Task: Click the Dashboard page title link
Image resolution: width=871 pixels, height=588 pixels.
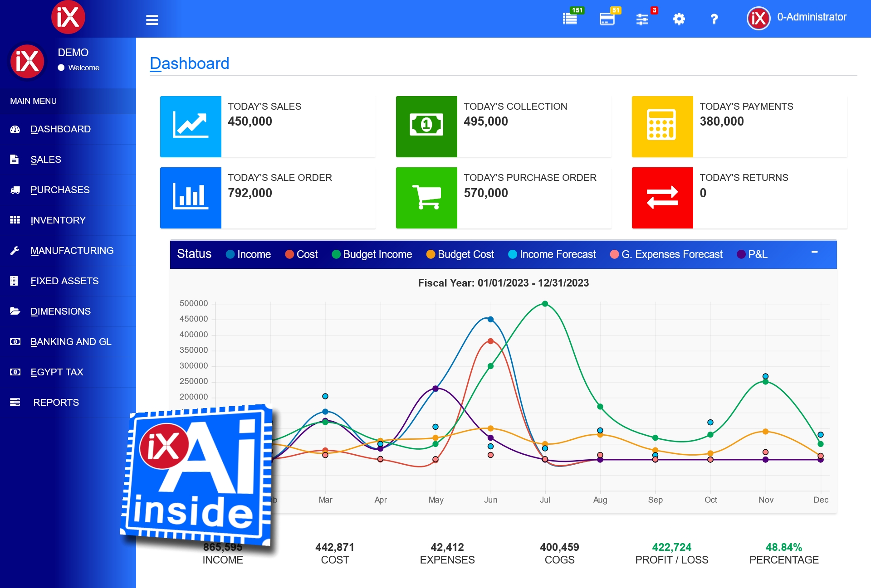Action: pos(189,63)
